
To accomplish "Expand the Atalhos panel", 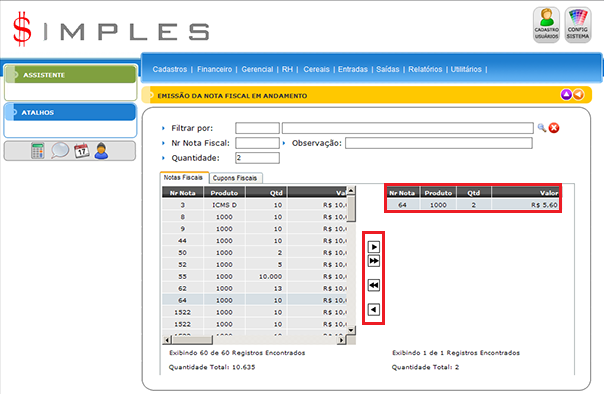I will [71, 112].
